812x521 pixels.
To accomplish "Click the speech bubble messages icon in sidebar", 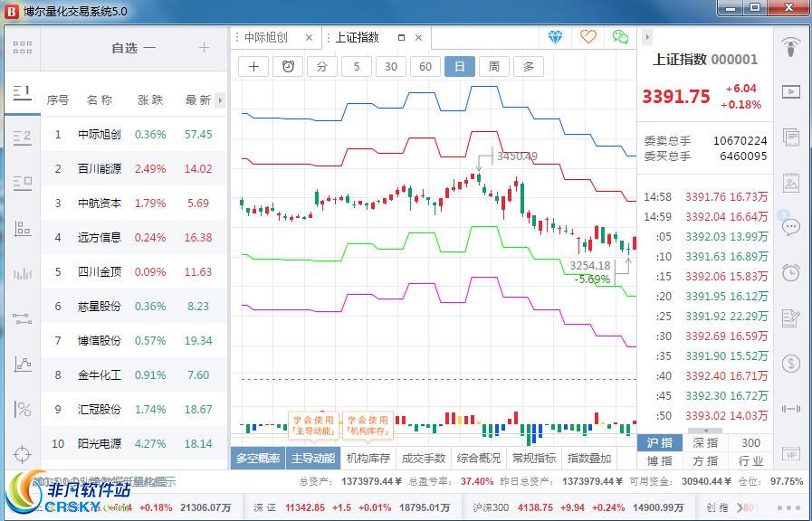I will click(x=791, y=227).
